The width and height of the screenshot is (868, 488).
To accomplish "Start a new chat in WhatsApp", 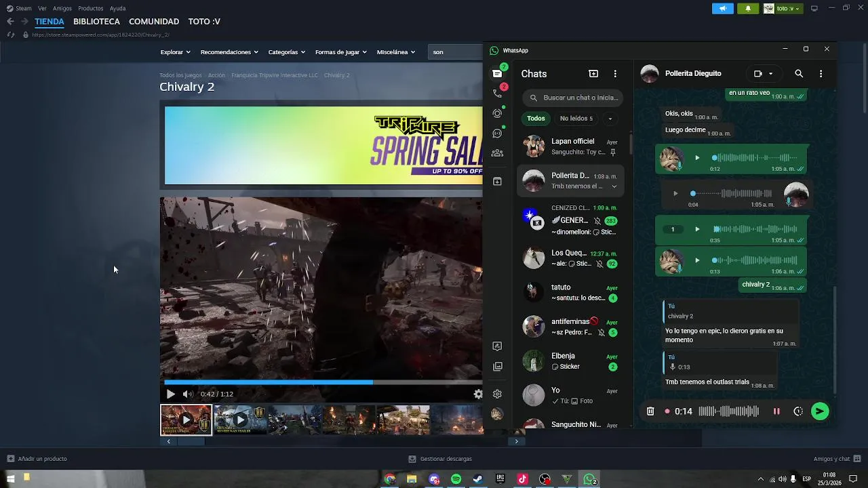I will pyautogui.click(x=593, y=73).
